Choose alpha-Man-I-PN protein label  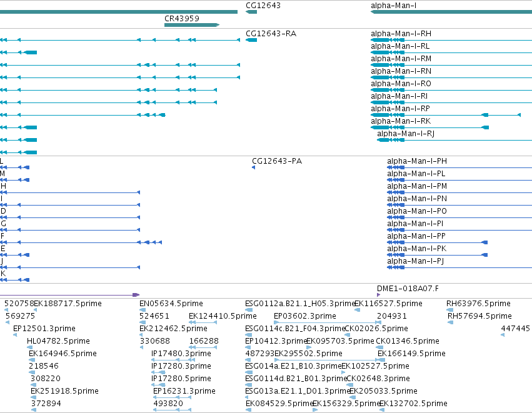[417, 199]
